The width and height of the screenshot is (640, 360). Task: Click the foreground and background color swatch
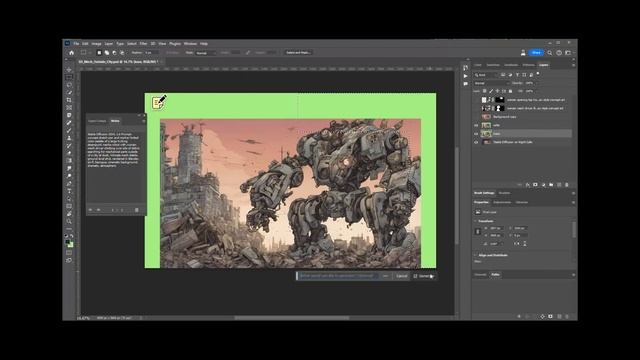(69, 243)
